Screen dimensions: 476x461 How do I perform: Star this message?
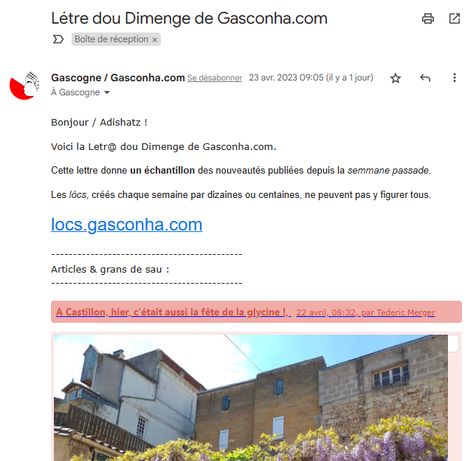click(x=396, y=78)
